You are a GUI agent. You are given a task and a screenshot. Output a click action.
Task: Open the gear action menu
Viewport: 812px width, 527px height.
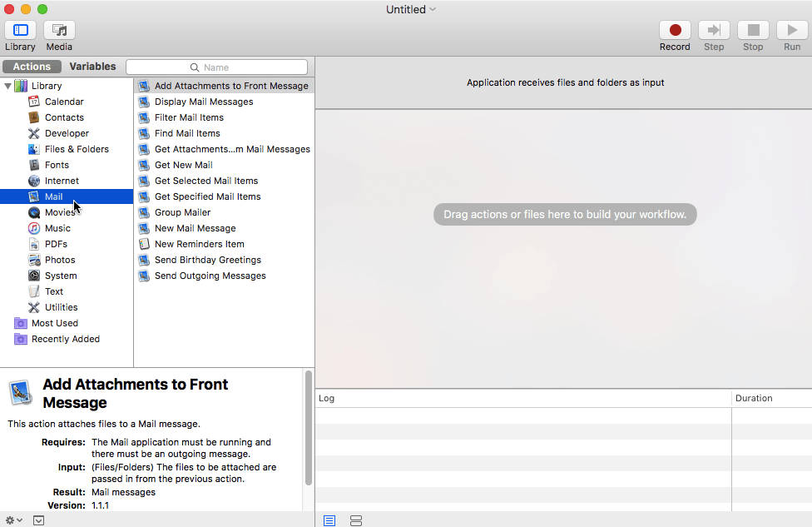pyautogui.click(x=13, y=520)
